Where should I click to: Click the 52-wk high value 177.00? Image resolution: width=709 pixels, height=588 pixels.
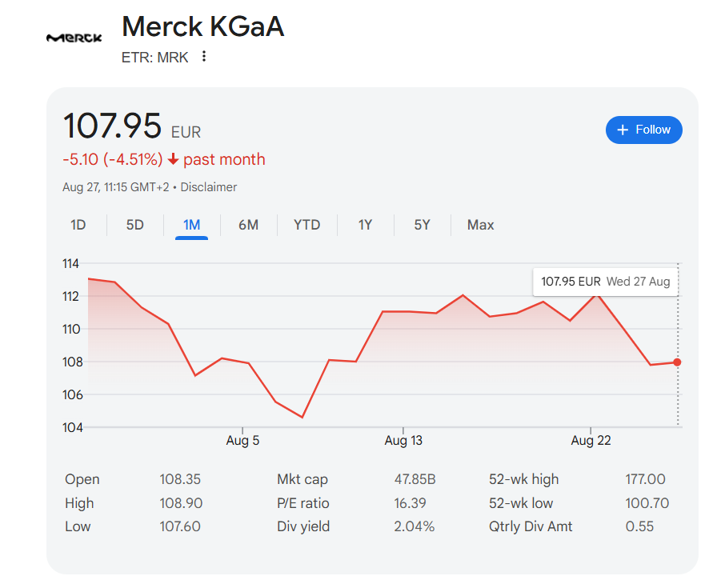tap(645, 479)
